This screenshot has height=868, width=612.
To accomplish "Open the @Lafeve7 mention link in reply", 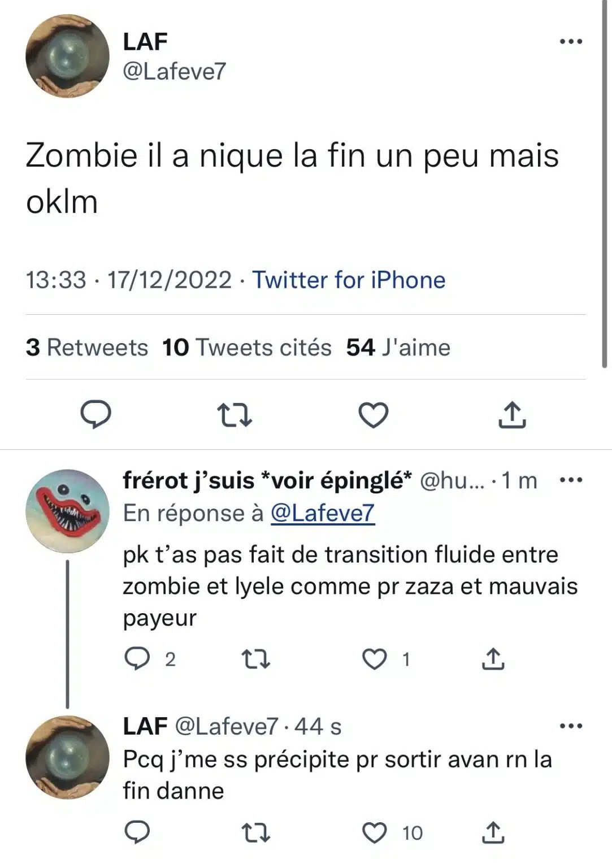I will coord(323,513).
